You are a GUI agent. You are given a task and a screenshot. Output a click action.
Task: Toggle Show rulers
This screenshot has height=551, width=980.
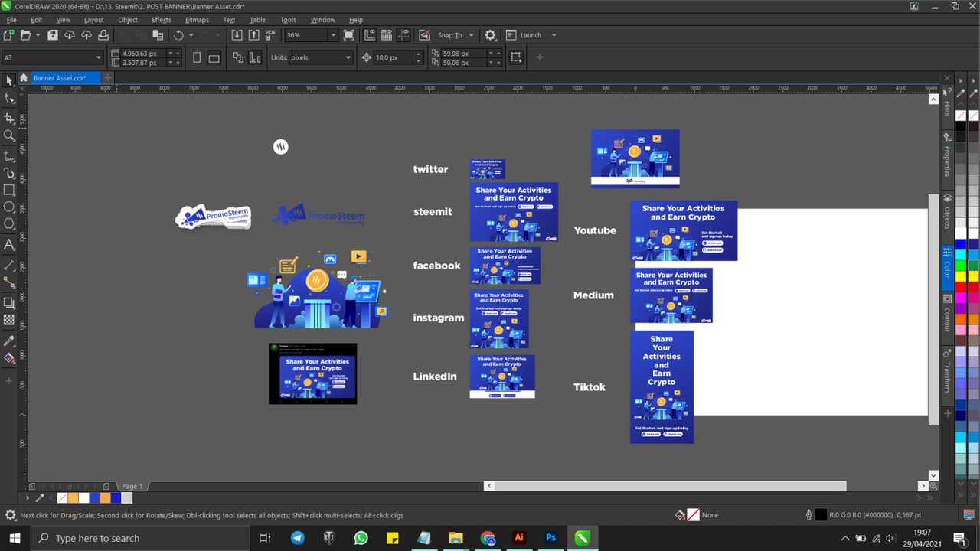370,35
